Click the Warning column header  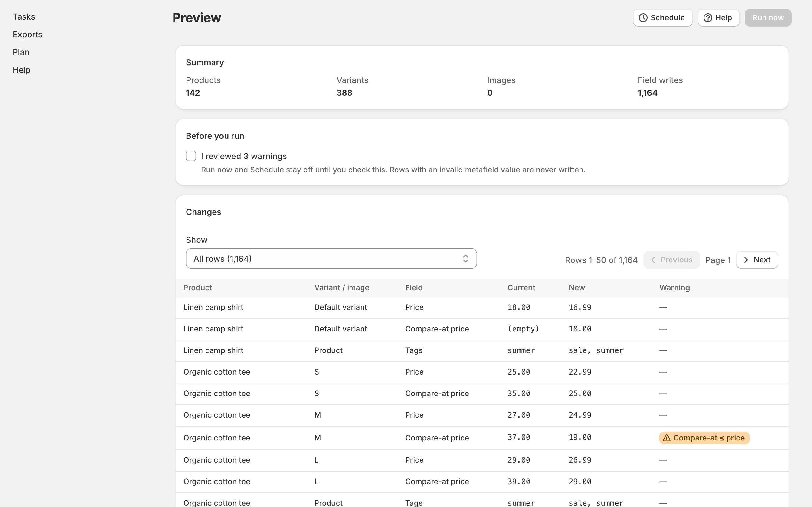pyautogui.click(x=674, y=288)
